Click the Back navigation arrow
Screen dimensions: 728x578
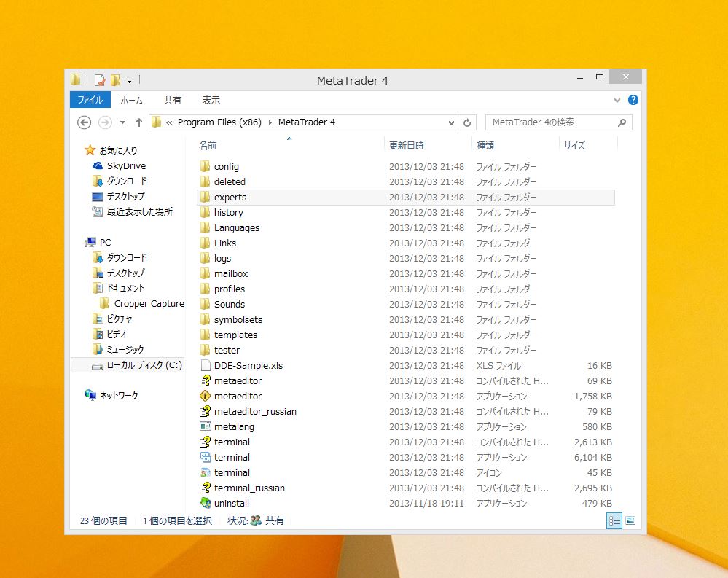[84, 122]
